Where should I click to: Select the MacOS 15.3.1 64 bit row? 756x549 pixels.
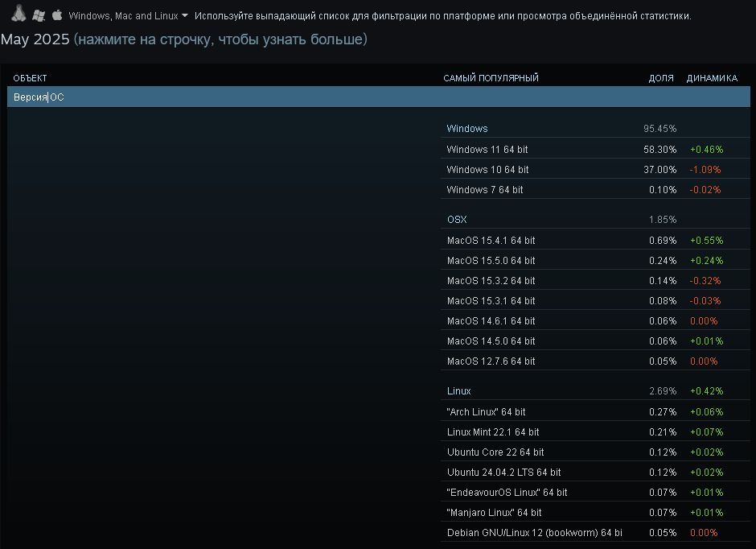(x=595, y=300)
